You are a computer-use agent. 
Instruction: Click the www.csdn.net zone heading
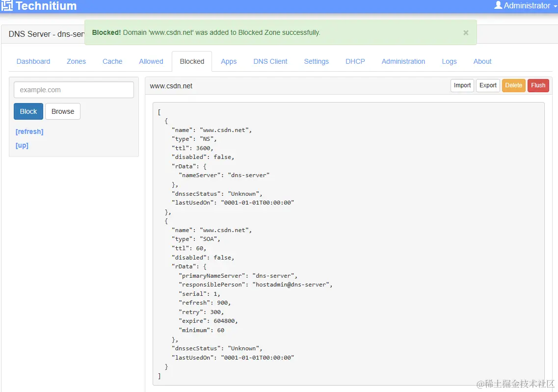pyautogui.click(x=171, y=86)
